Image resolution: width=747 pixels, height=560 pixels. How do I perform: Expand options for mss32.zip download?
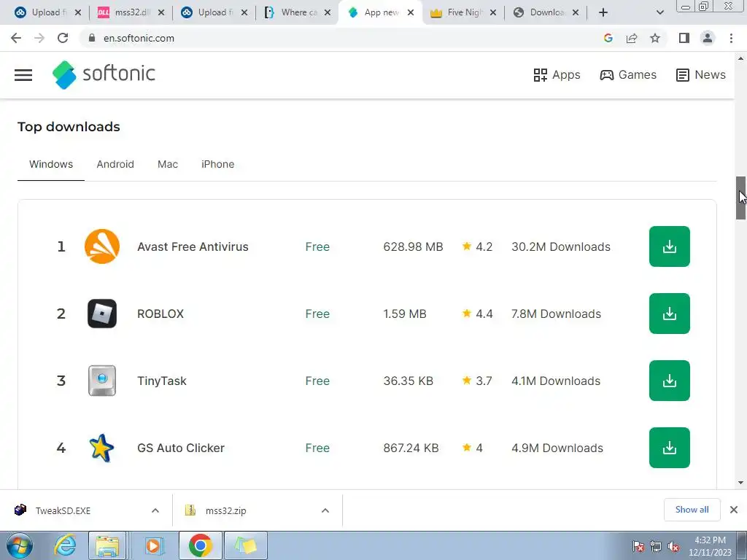coord(325,510)
